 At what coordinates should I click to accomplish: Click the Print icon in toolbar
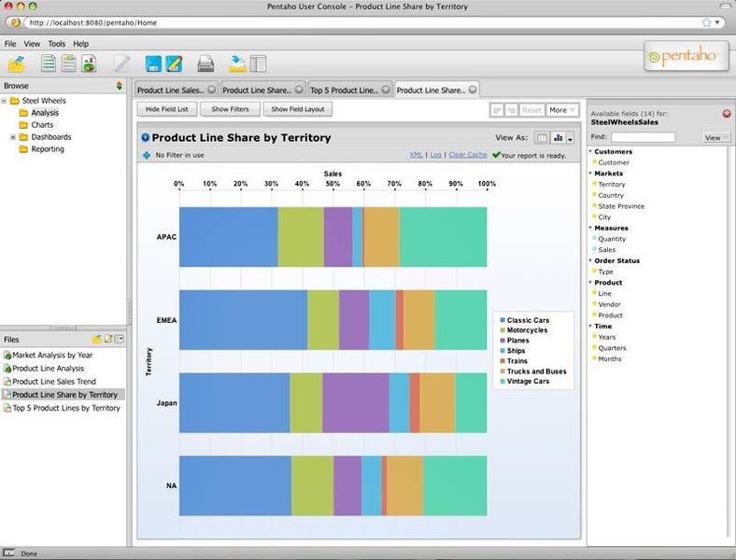[x=205, y=63]
